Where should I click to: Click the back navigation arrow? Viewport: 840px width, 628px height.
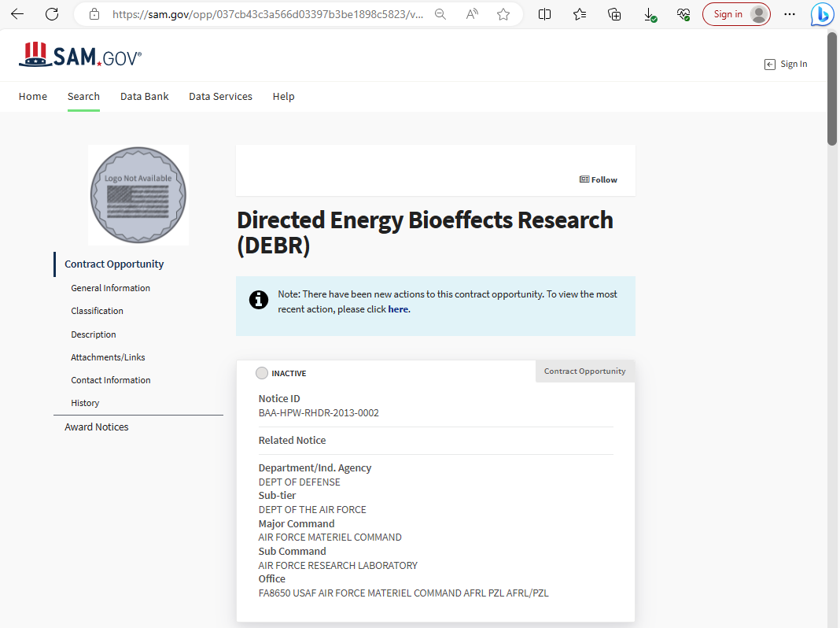tap(17, 13)
